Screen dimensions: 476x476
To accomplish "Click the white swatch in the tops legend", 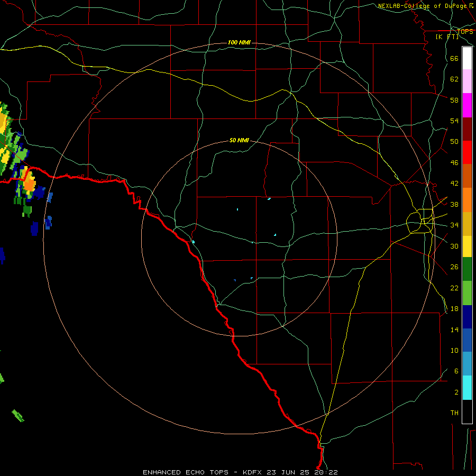I will (467, 58).
